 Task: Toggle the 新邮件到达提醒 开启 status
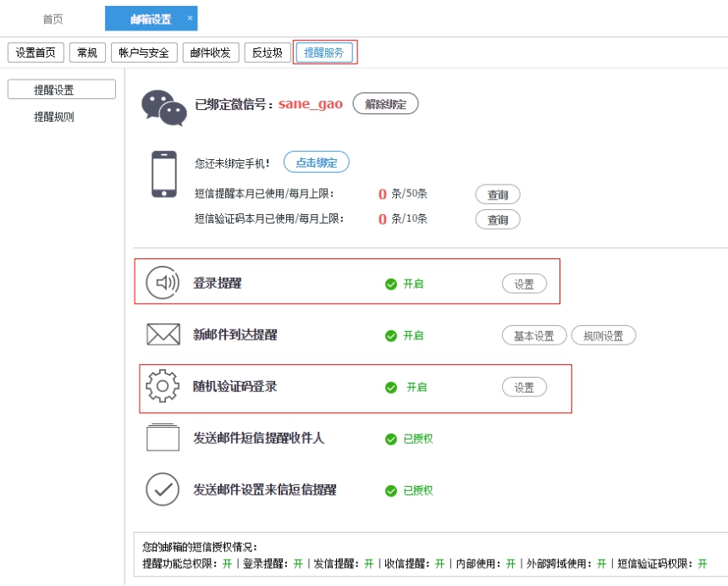tap(404, 335)
